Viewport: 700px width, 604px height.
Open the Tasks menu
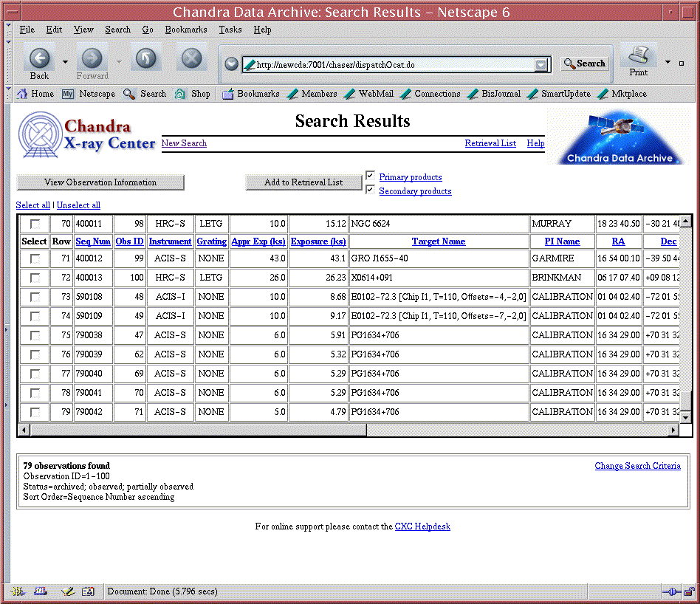coord(230,30)
